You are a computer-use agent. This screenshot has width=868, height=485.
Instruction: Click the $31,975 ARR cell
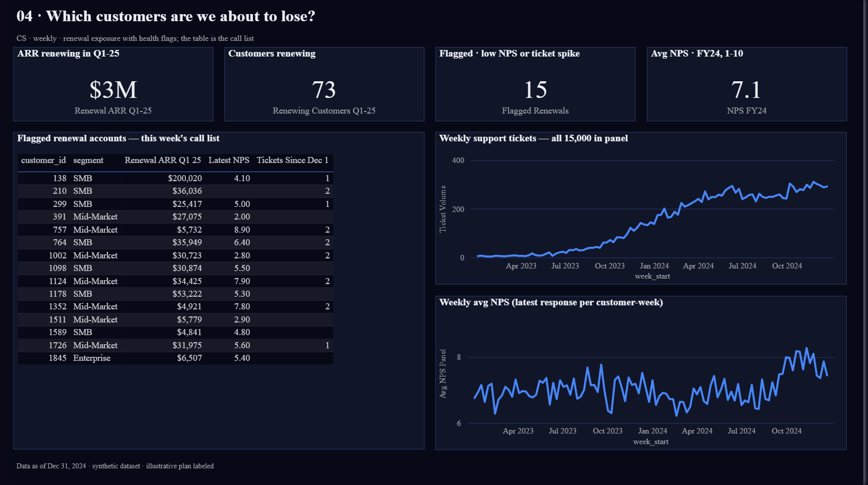click(x=187, y=345)
